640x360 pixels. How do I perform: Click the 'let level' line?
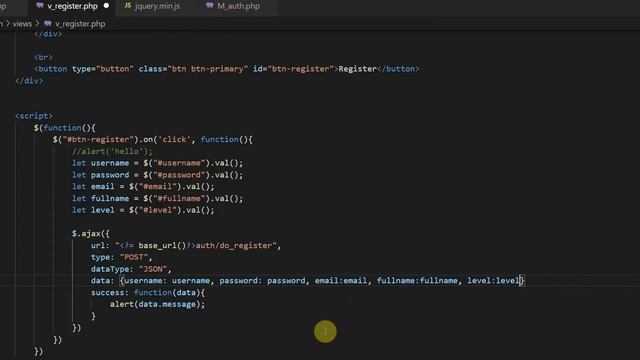(x=143, y=211)
